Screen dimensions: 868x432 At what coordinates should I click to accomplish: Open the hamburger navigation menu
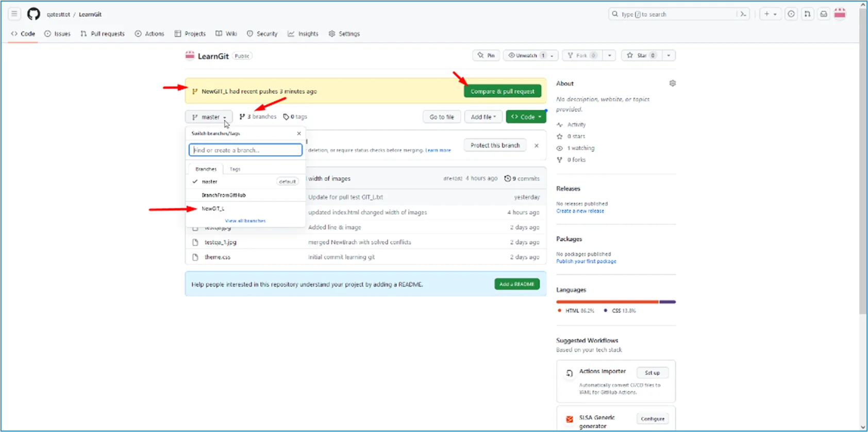point(14,14)
